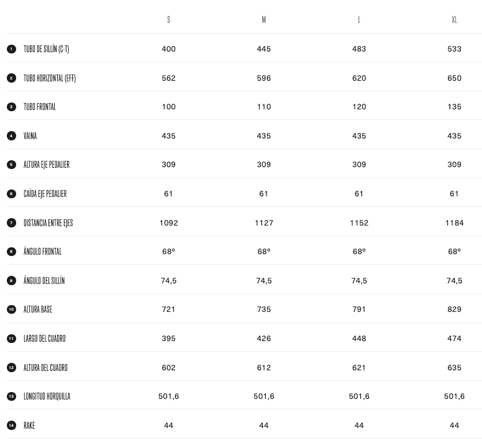Image resolution: width=482 pixels, height=448 pixels.
Task: Select the M size column header
Action: 264,20
